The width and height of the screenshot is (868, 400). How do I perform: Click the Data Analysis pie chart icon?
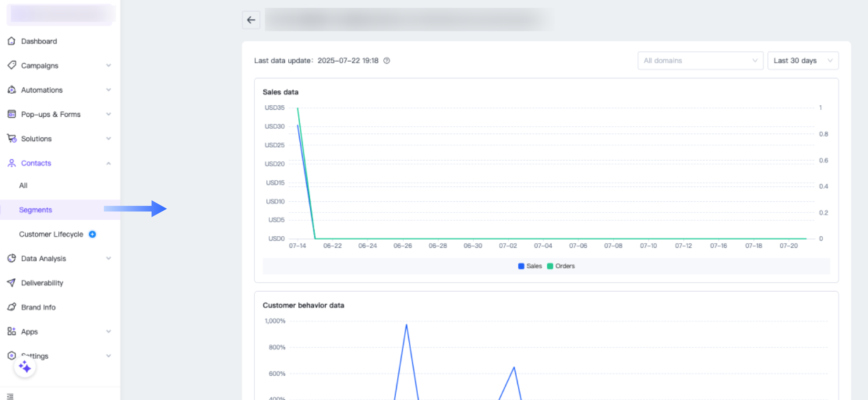click(11, 258)
